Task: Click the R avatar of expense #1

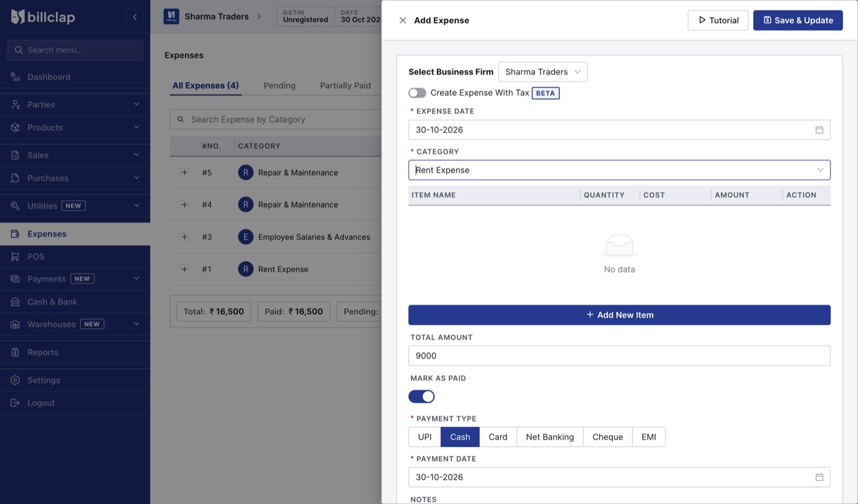Action: point(246,269)
